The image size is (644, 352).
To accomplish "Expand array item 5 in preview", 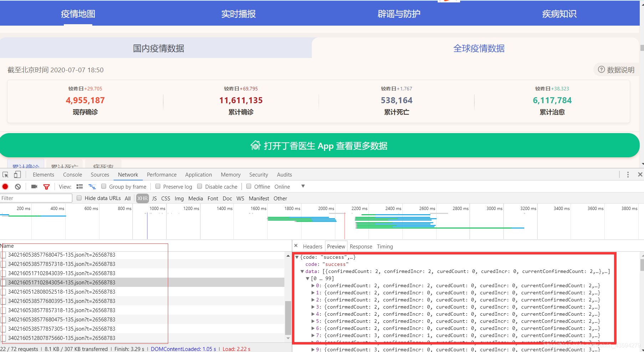I will [x=313, y=321].
